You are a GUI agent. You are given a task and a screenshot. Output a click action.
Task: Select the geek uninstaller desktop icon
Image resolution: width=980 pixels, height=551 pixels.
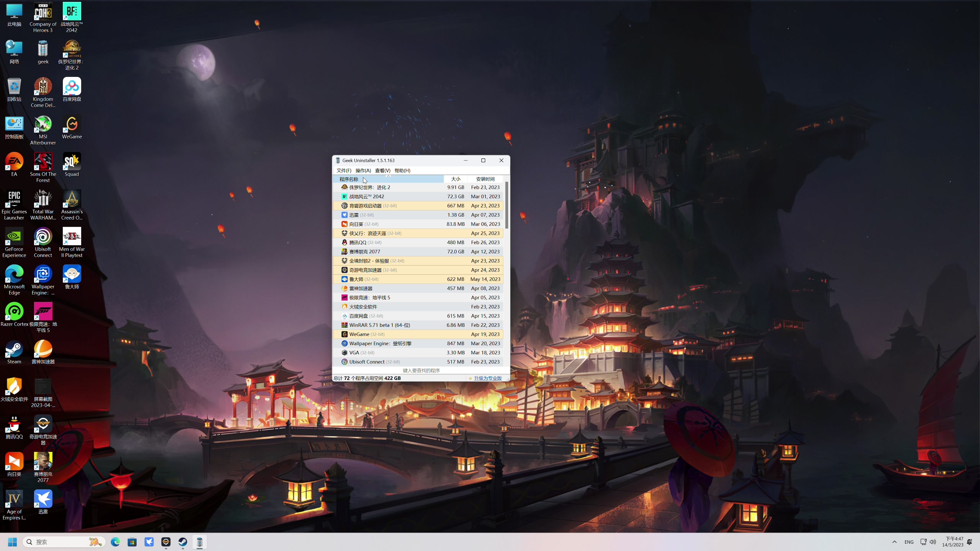(x=43, y=52)
